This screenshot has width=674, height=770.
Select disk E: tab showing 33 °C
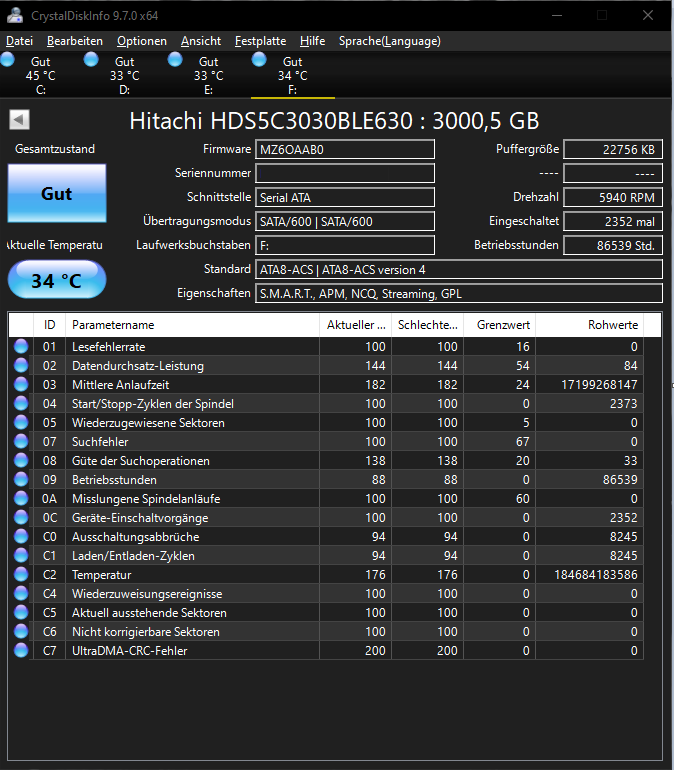[x=209, y=75]
